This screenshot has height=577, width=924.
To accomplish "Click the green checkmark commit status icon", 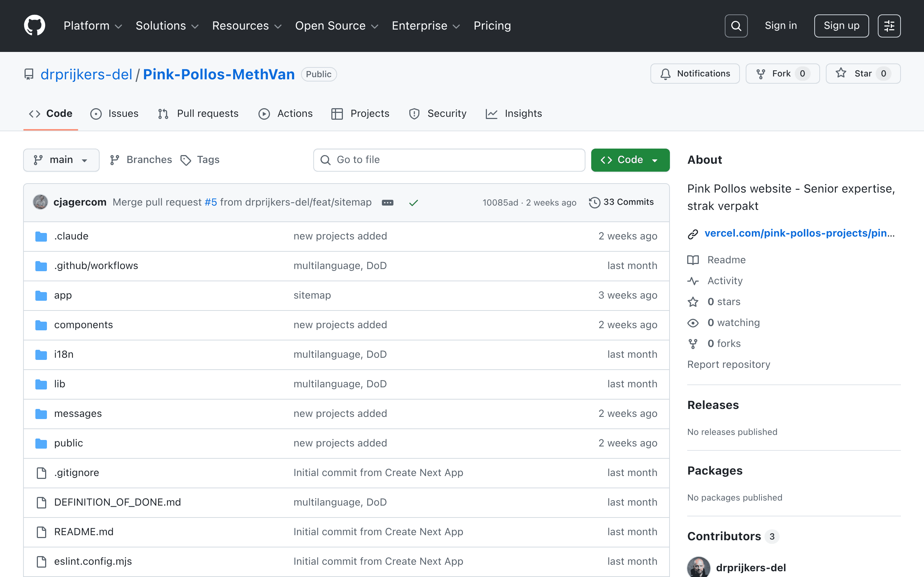I will [414, 203].
